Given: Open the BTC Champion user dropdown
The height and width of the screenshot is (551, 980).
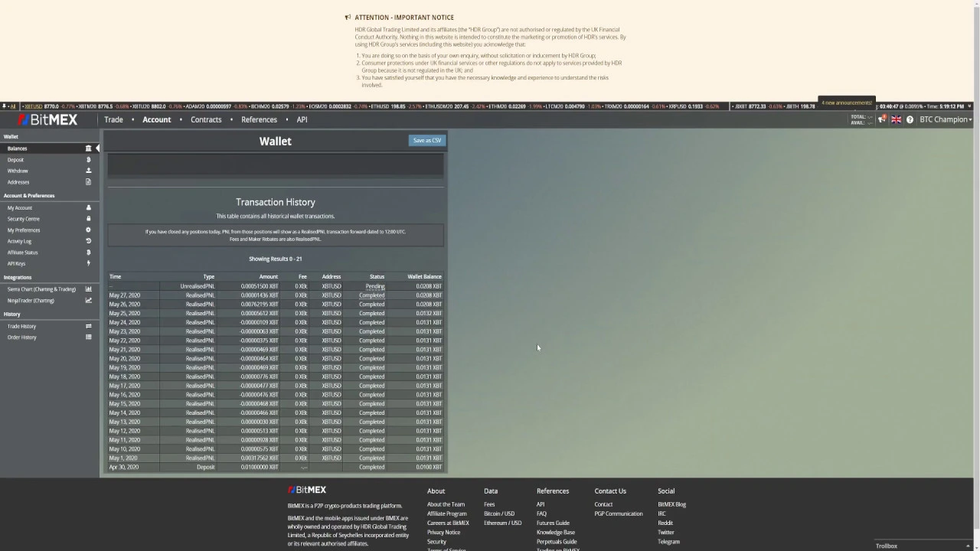Looking at the screenshot, I should click(946, 119).
